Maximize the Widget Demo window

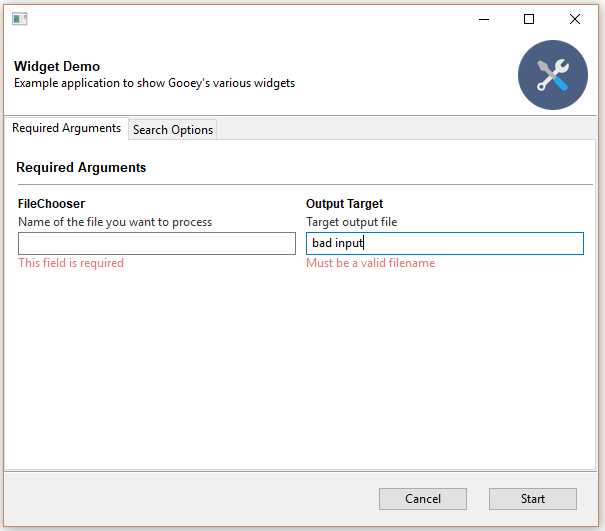[529, 19]
